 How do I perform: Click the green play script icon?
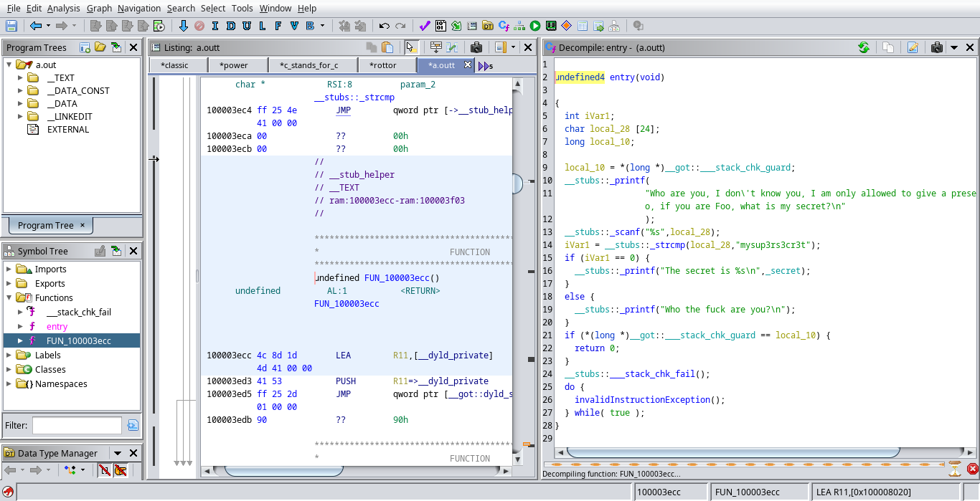tap(535, 26)
